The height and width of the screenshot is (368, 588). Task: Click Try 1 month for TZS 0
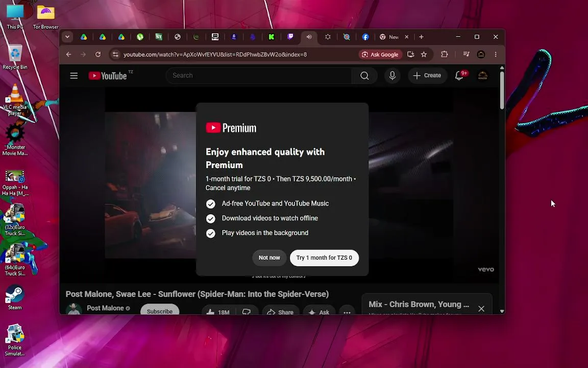tap(325, 258)
